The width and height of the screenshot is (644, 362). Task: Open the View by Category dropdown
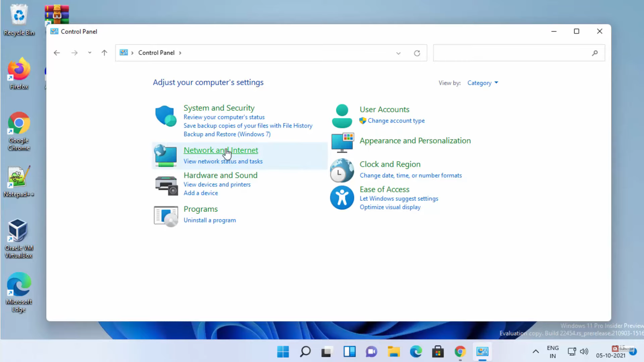(483, 83)
